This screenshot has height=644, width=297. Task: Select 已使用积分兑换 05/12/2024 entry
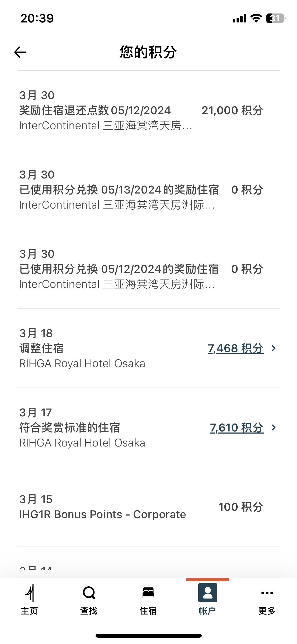(148, 269)
